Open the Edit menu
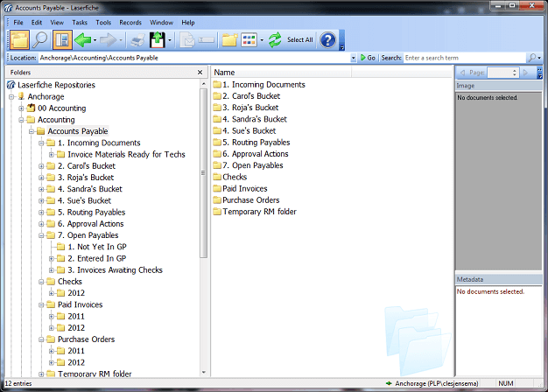 (x=37, y=23)
